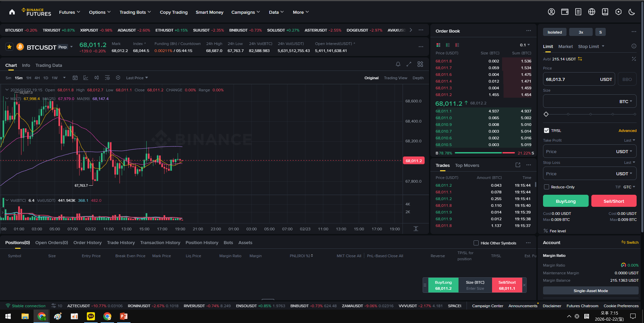Open the user profile icon
This screenshot has width=644, height=323.
551,12
